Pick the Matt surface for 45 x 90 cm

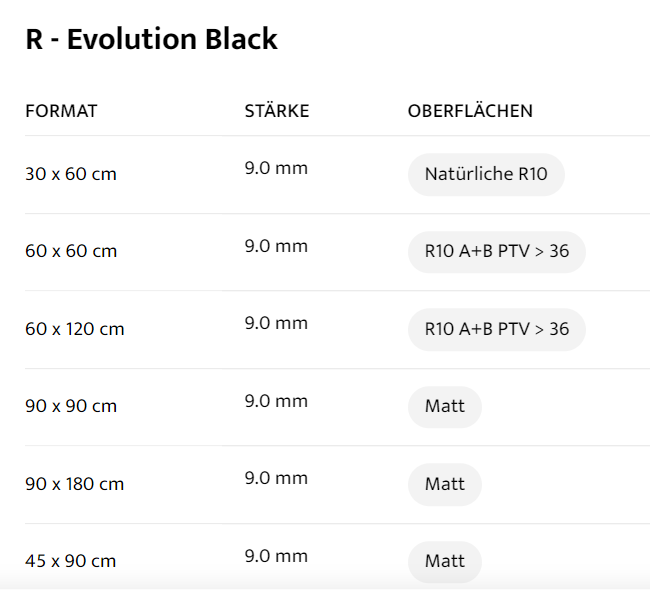coord(444,562)
